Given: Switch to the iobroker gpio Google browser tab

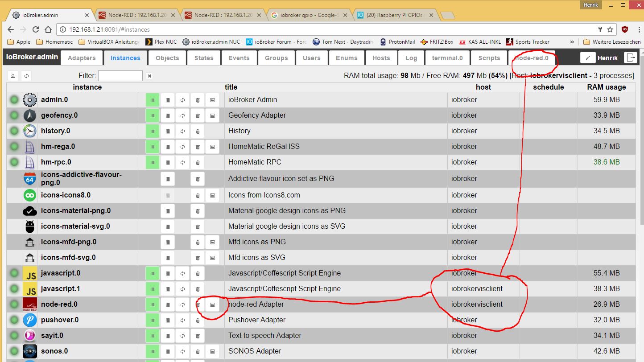Looking at the screenshot, I should (x=308, y=15).
